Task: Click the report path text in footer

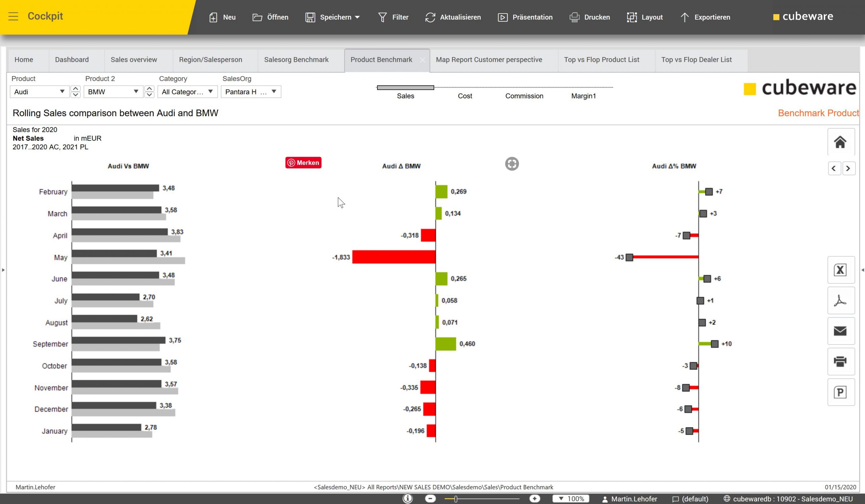Action: point(434,487)
